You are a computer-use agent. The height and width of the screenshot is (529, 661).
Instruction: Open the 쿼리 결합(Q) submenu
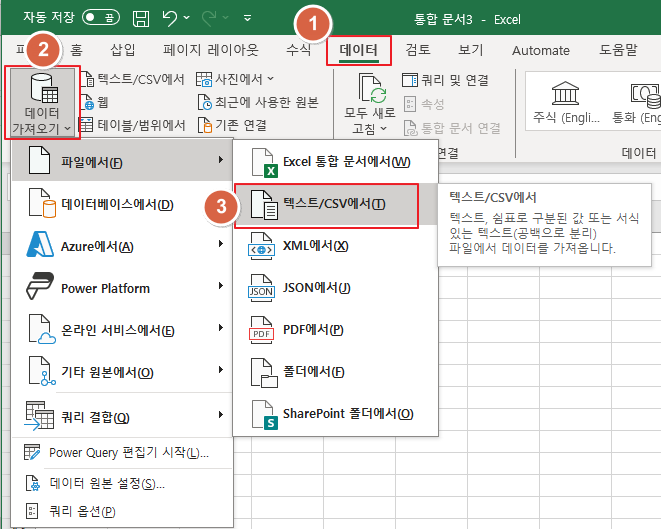[122, 416]
